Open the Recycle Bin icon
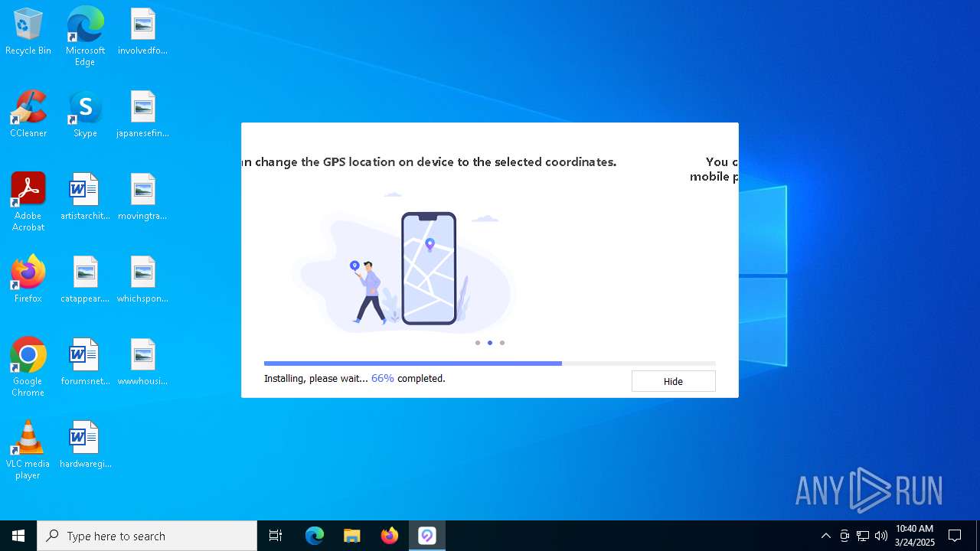The width and height of the screenshot is (980, 551). [x=28, y=32]
